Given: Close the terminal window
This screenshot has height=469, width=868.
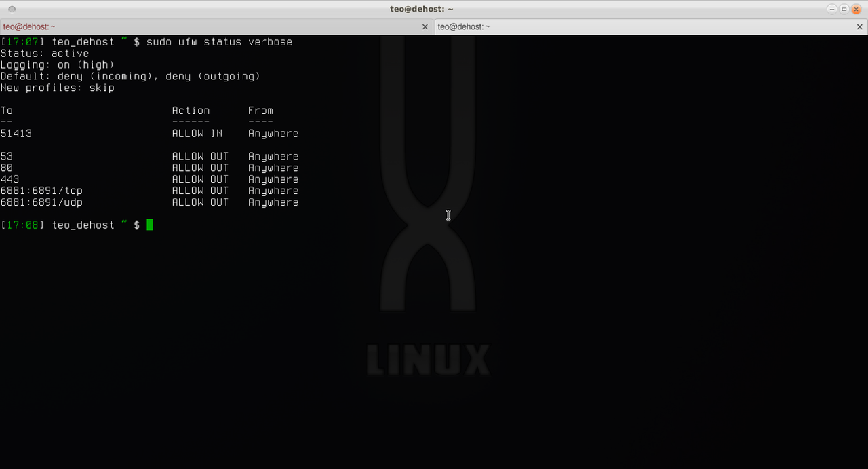Looking at the screenshot, I should pyautogui.click(x=856, y=9).
